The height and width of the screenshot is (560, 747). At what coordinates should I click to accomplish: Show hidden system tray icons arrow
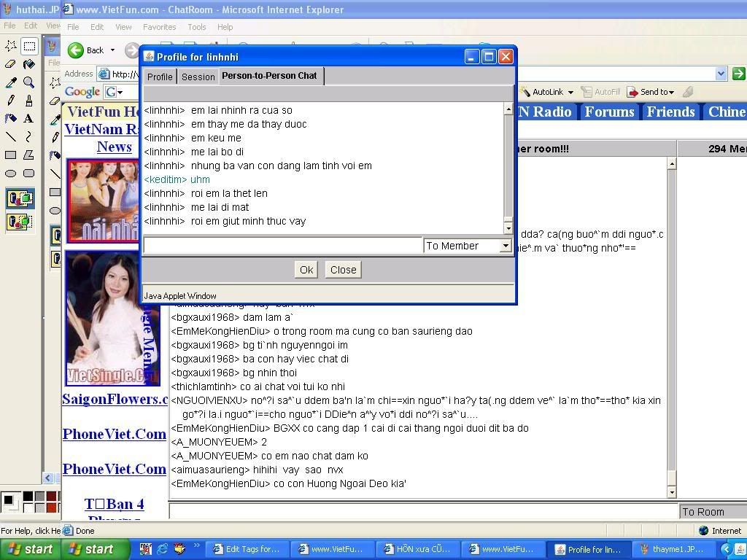click(726, 550)
